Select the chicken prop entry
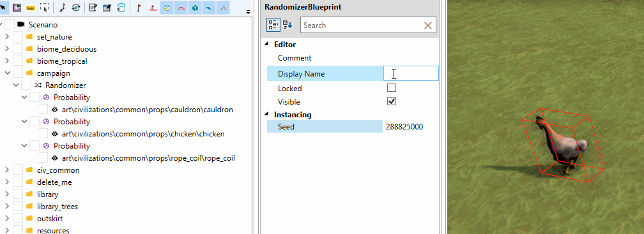 coord(143,134)
